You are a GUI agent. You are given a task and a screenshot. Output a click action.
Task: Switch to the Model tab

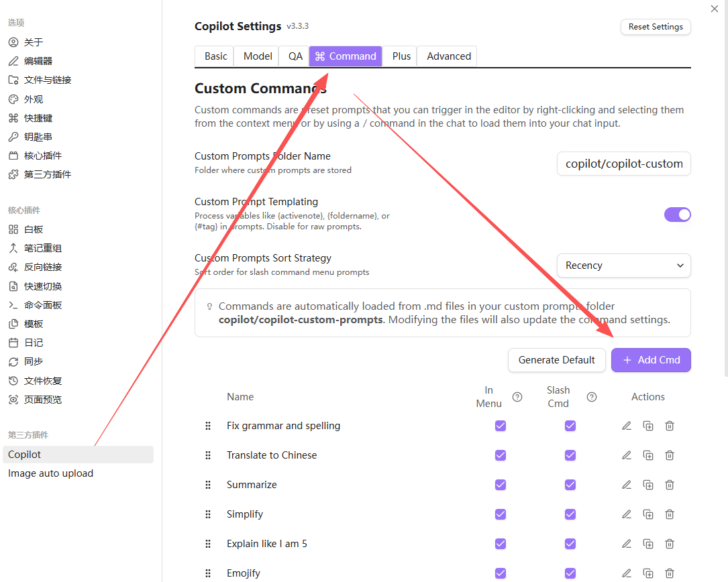tap(258, 56)
